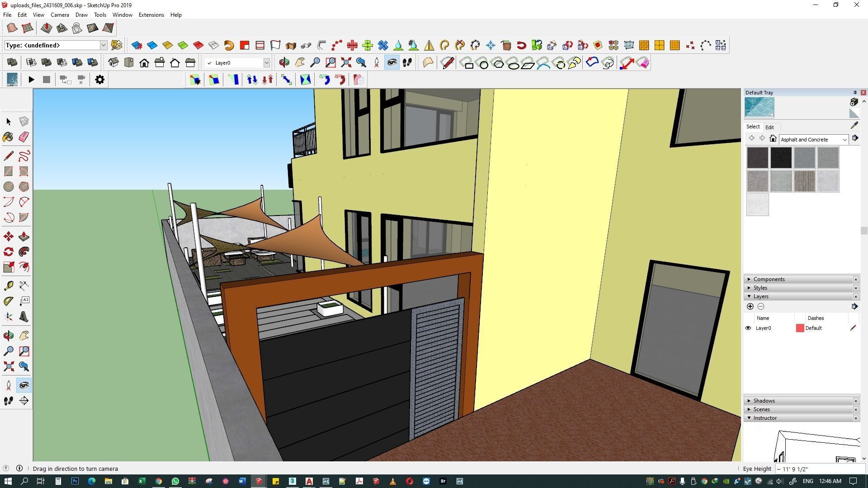Open the Layer0 dropdown in toolbar

point(266,63)
